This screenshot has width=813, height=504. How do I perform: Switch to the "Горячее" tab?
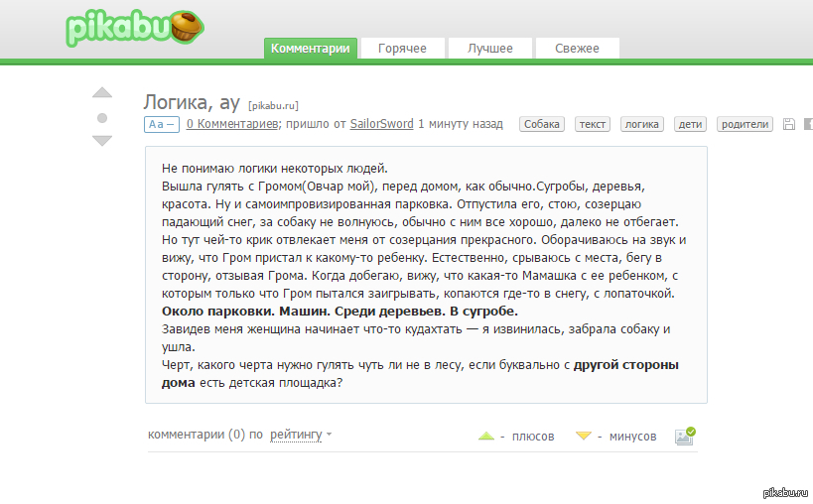[402, 48]
